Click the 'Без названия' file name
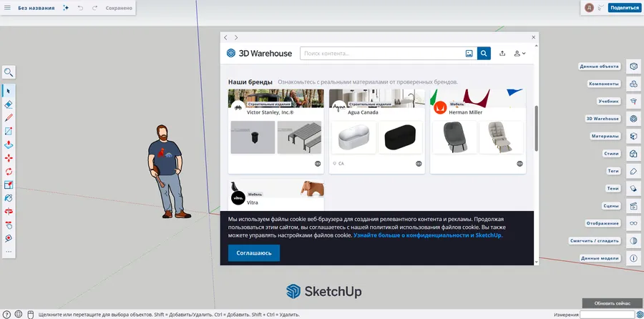The height and width of the screenshot is (319, 644). click(x=36, y=8)
